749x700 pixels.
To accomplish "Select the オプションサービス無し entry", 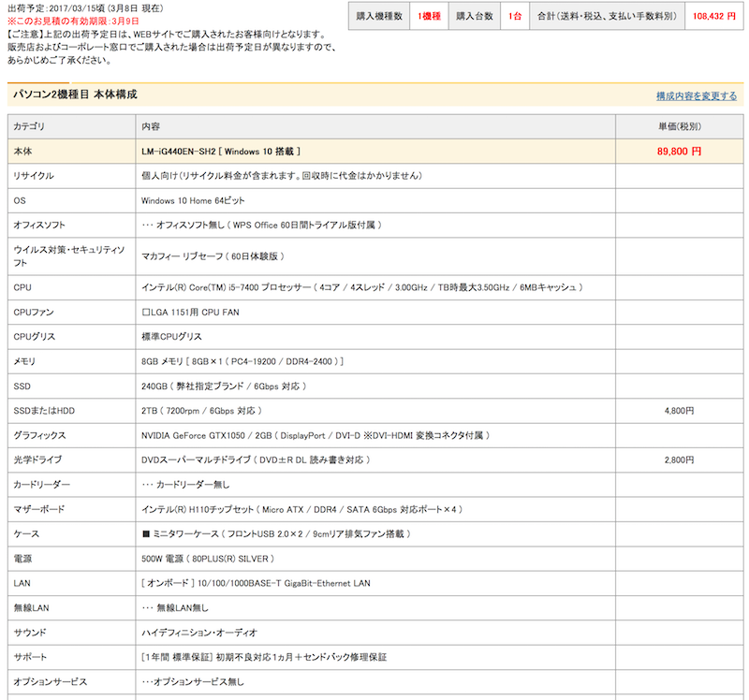I will [x=193, y=682].
